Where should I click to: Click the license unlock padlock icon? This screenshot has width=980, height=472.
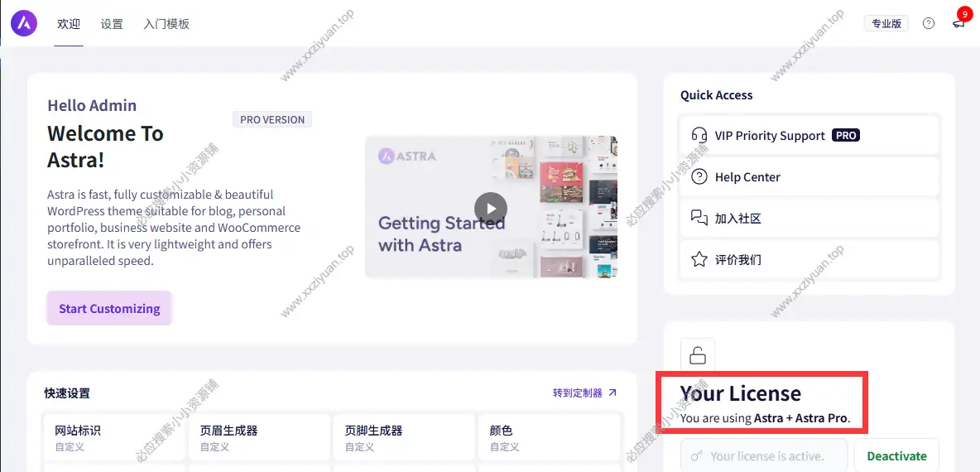tap(698, 355)
